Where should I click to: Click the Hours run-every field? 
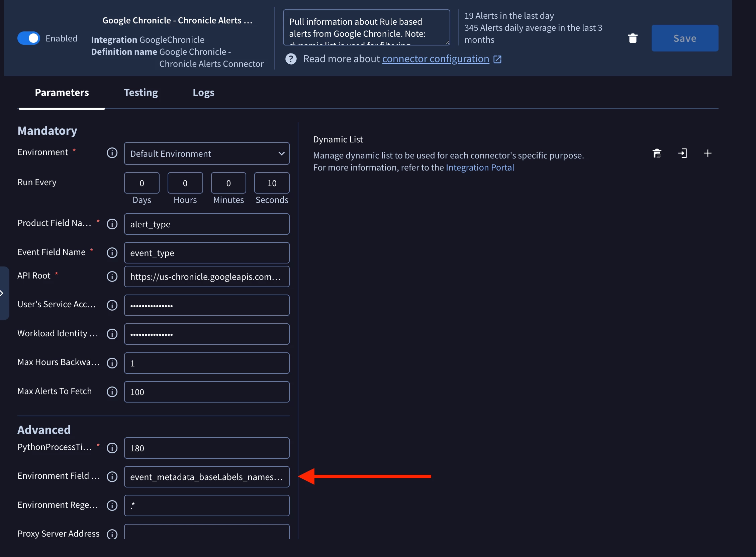pyautogui.click(x=185, y=183)
